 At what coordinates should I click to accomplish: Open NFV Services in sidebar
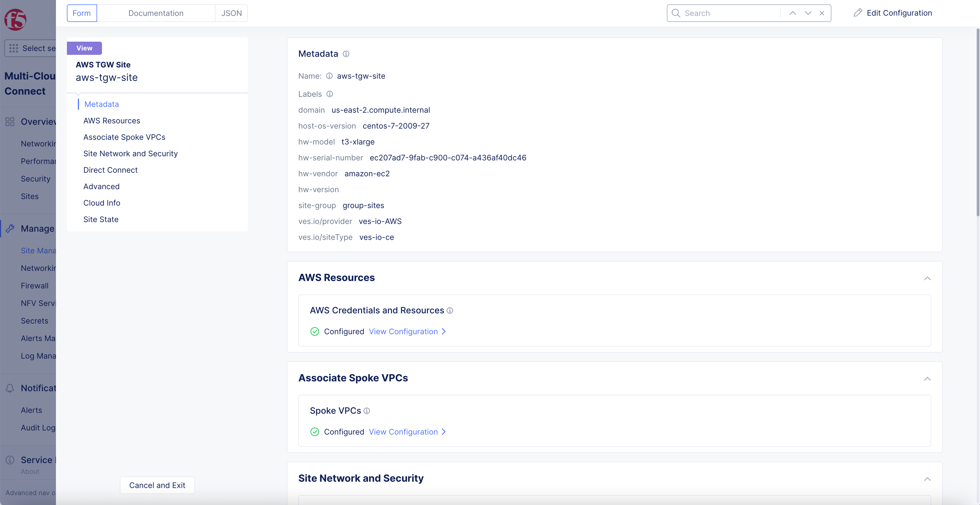click(x=38, y=303)
